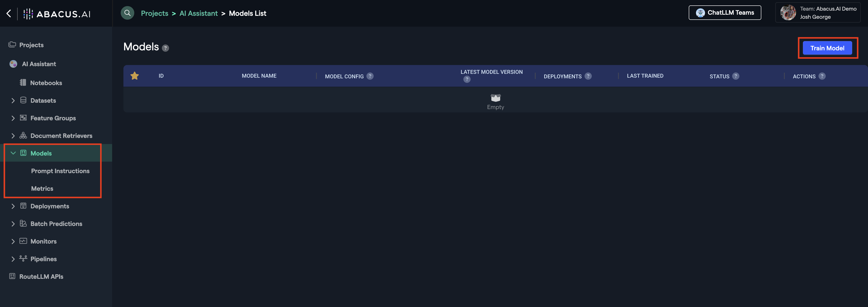Expand Feature Groups in sidebar
The width and height of the screenshot is (868, 307).
click(13, 118)
